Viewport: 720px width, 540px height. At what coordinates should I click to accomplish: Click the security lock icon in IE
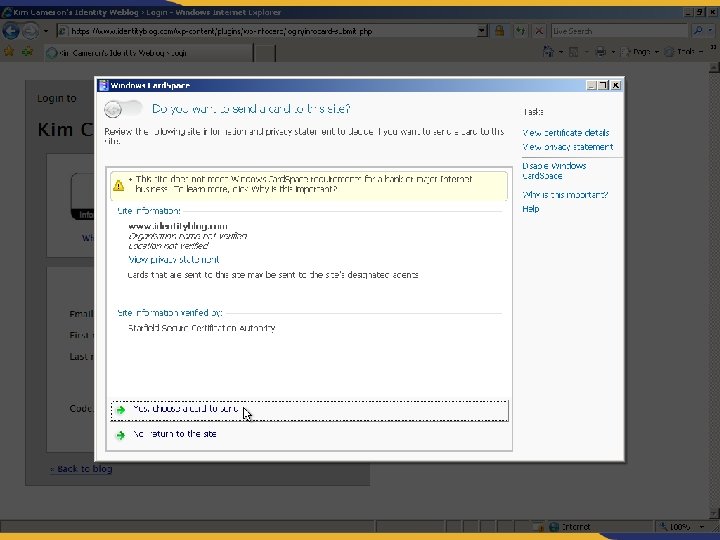500,31
